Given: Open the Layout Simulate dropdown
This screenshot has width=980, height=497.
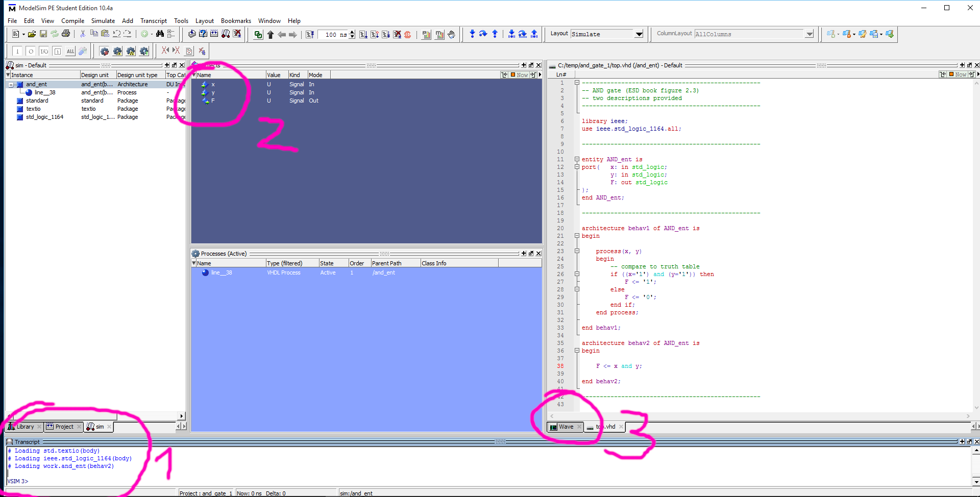Looking at the screenshot, I should (x=639, y=34).
